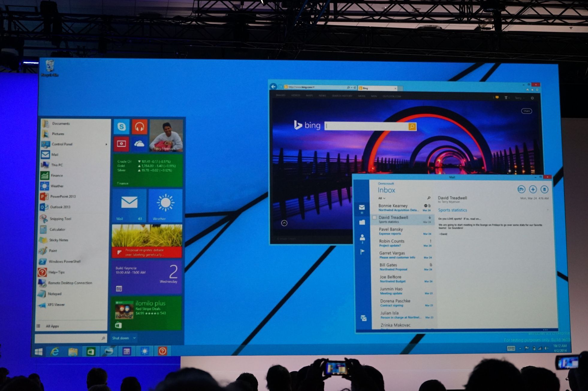Image resolution: width=588 pixels, height=391 pixels.
Task: Click the Shut down button
Action: point(120,338)
